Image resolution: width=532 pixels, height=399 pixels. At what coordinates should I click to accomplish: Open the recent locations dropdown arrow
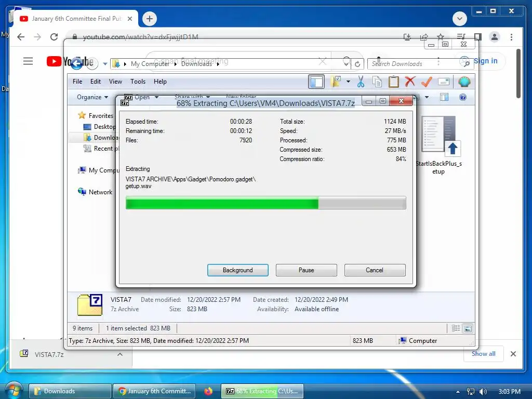pyautogui.click(x=105, y=63)
